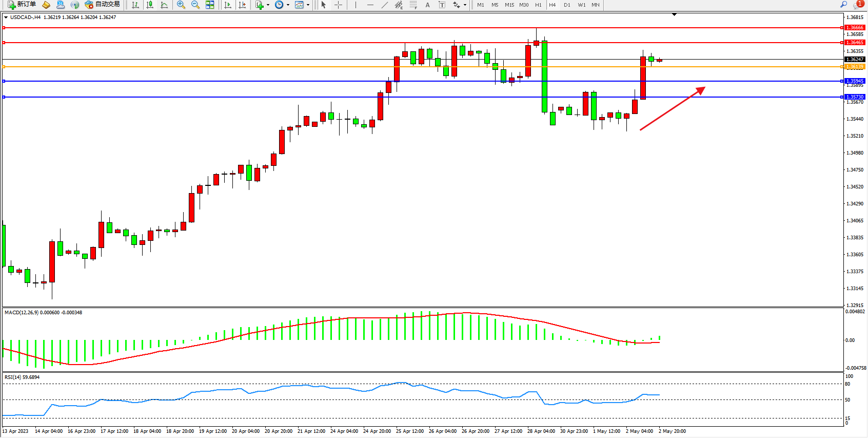
Task: Switch chart to candlestick mode
Action: point(150,5)
